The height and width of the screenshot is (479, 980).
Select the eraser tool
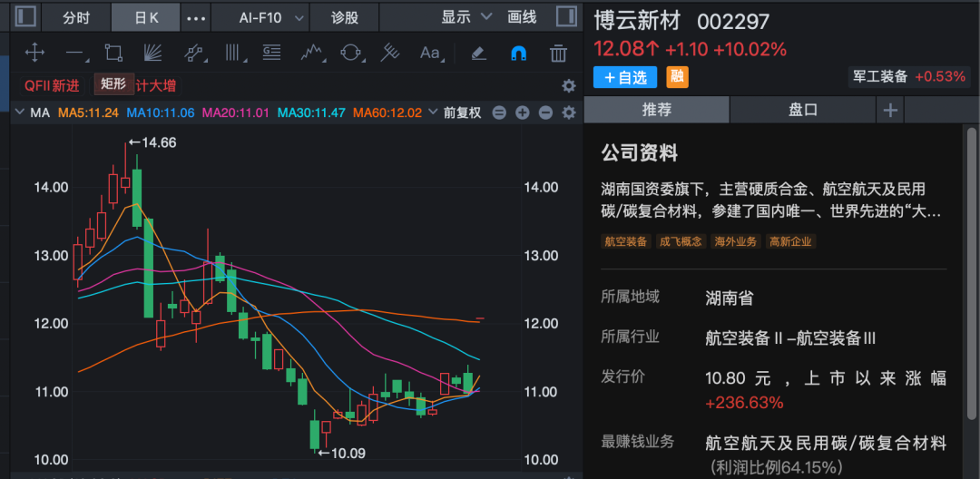point(479,53)
